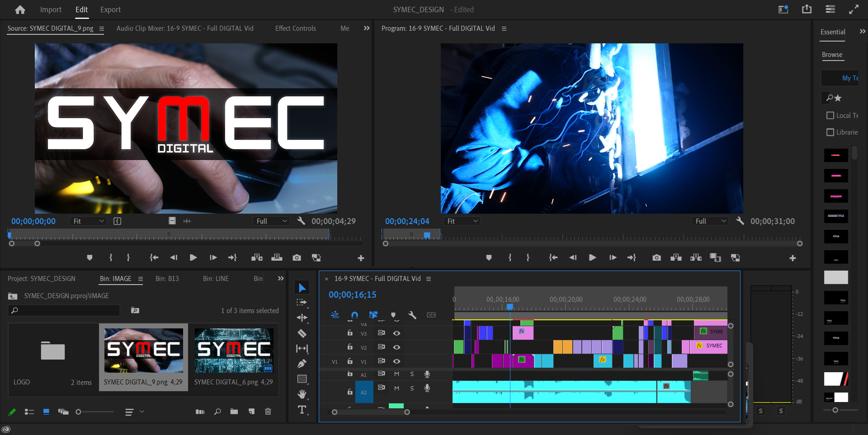This screenshot has width=868, height=435.
Task: Open Project: SYMEC_DESIGN panel tab
Action: point(42,278)
